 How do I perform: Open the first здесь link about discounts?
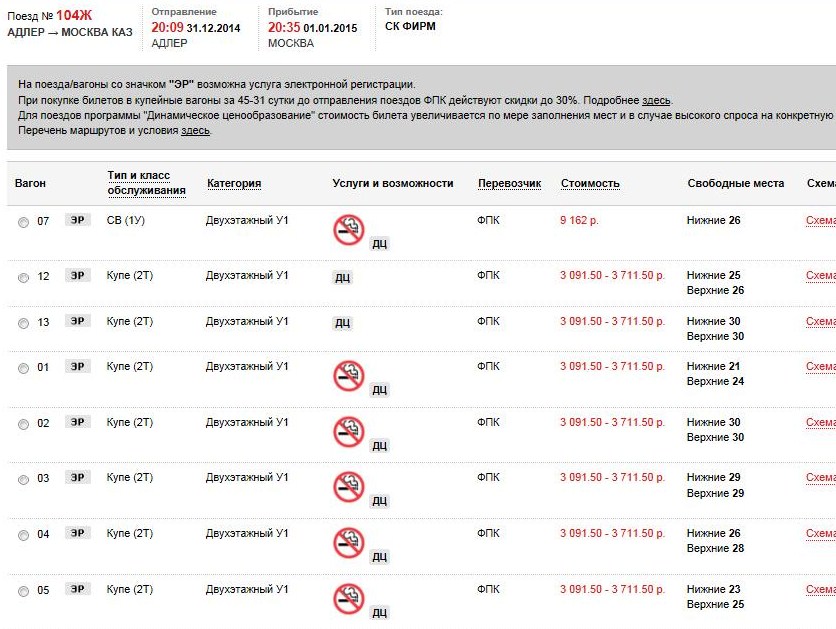click(x=656, y=100)
